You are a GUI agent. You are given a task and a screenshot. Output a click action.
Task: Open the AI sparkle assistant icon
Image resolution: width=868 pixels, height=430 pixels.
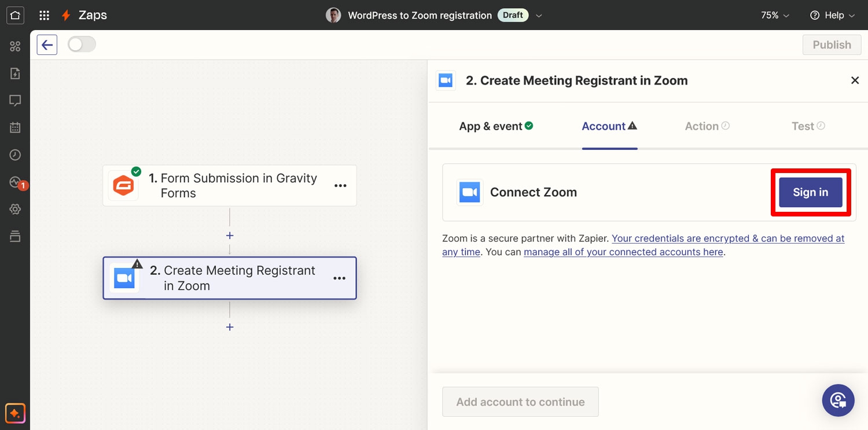pos(15,413)
